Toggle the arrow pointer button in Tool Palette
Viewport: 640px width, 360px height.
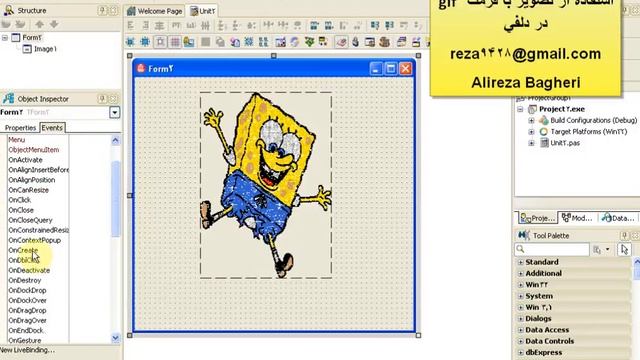pyautogui.click(x=624, y=249)
